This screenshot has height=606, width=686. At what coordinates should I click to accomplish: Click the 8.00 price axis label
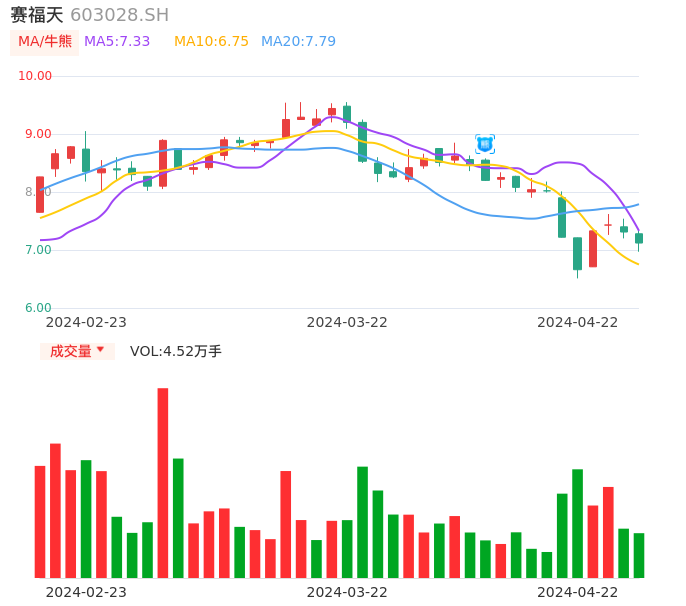click(x=38, y=192)
